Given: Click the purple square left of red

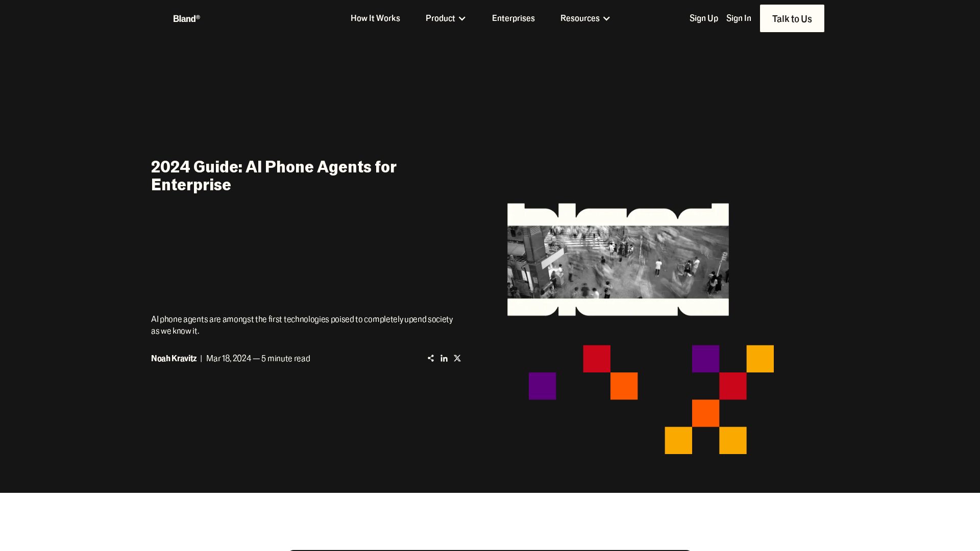Looking at the screenshot, I should [542, 386].
